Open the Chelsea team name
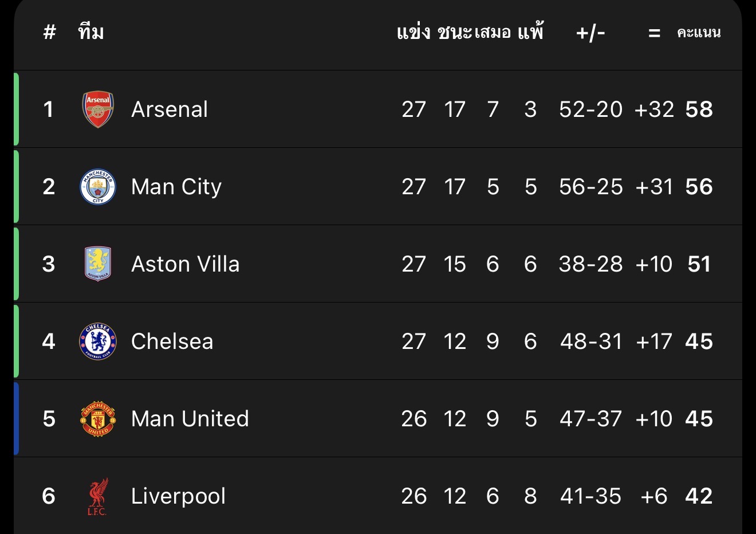This screenshot has width=756, height=534. (x=172, y=341)
